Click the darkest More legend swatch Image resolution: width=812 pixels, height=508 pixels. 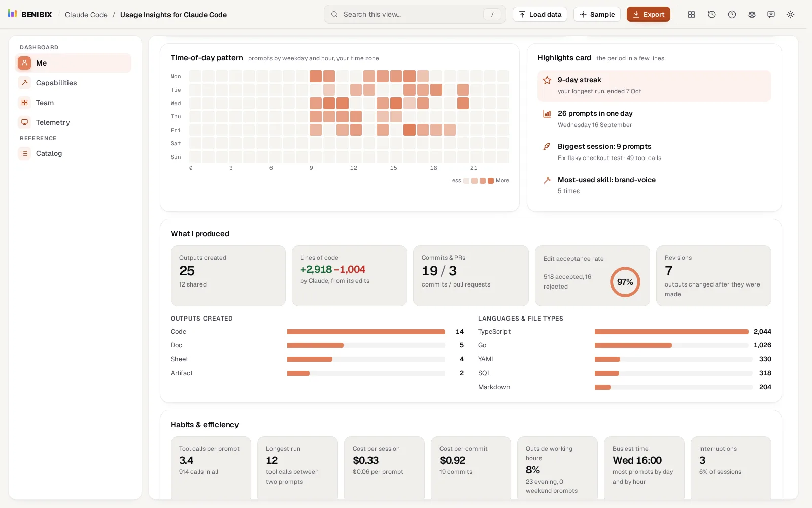click(491, 181)
